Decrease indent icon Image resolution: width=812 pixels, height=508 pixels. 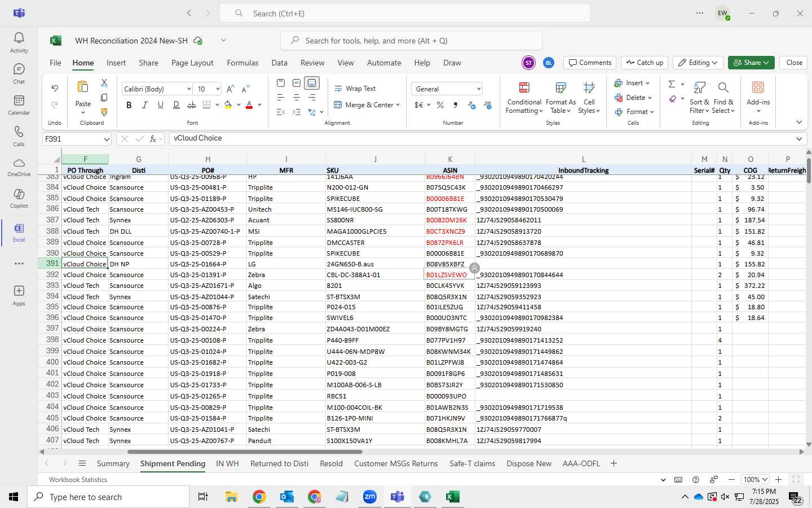point(281,112)
